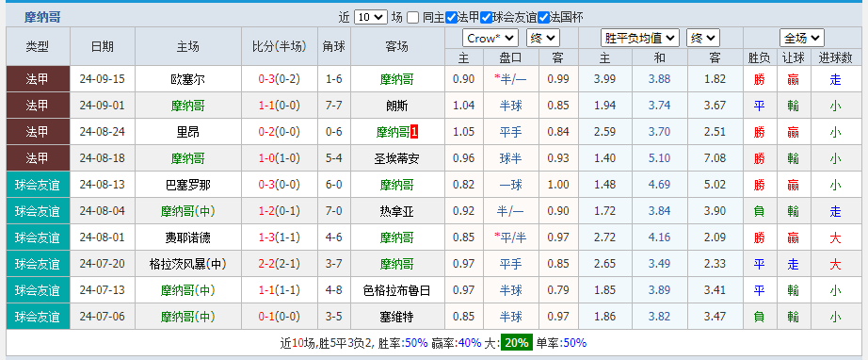This screenshot has width=868, height=360.
Task: Click the date 24-07-20
Action: (103, 264)
